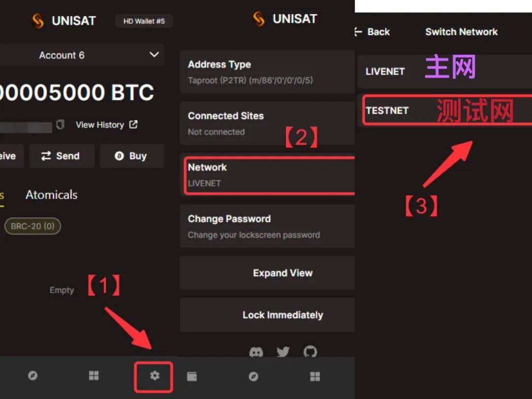Click the Buy button
The width and height of the screenshot is (532, 399).
pyautogui.click(x=132, y=156)
